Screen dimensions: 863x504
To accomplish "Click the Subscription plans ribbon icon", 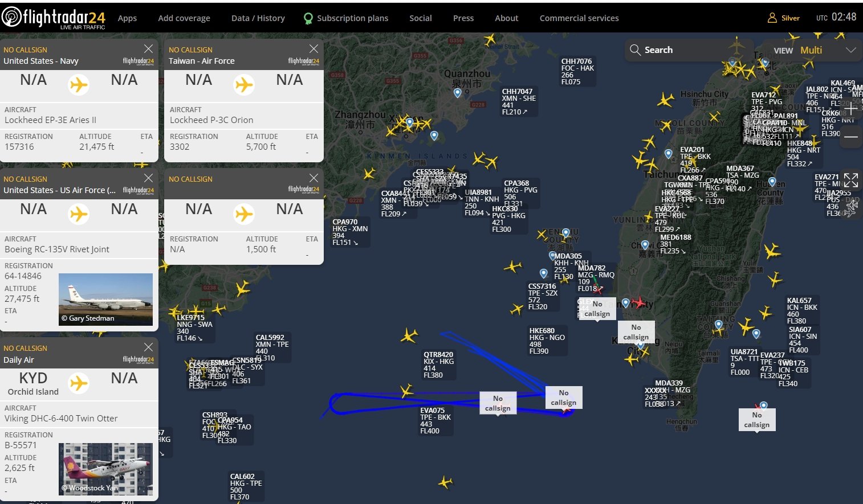I will [308, 19].
